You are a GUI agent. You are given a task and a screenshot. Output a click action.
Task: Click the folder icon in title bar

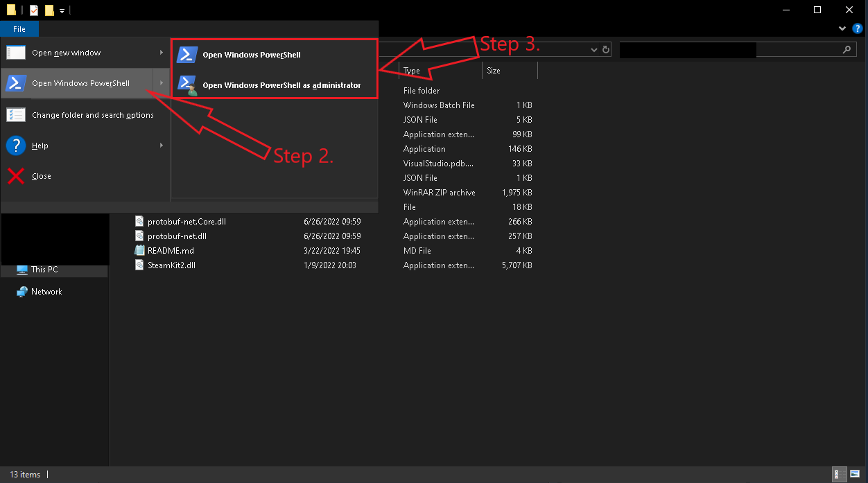11,10
